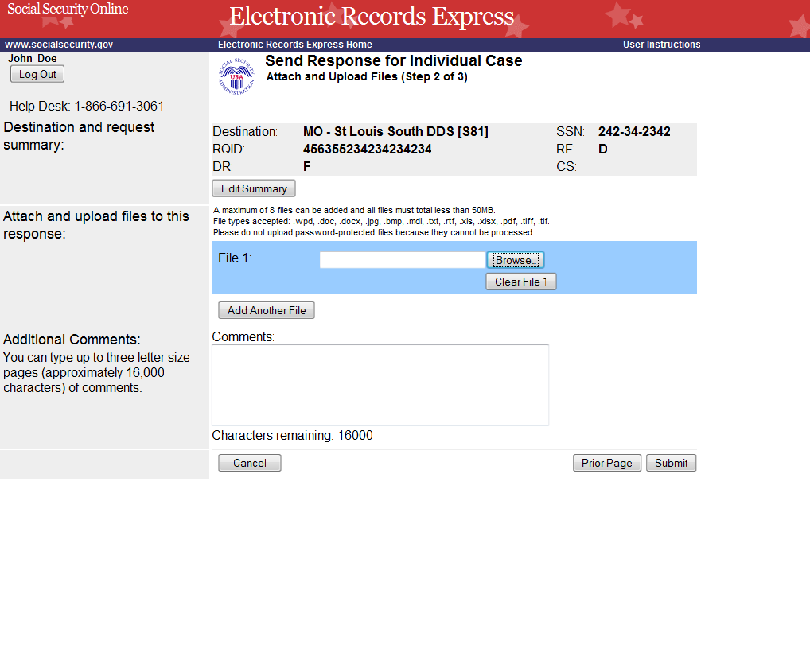Click the RF value D
The width and height of the screenshot is (810, 672).
point(603,150)
